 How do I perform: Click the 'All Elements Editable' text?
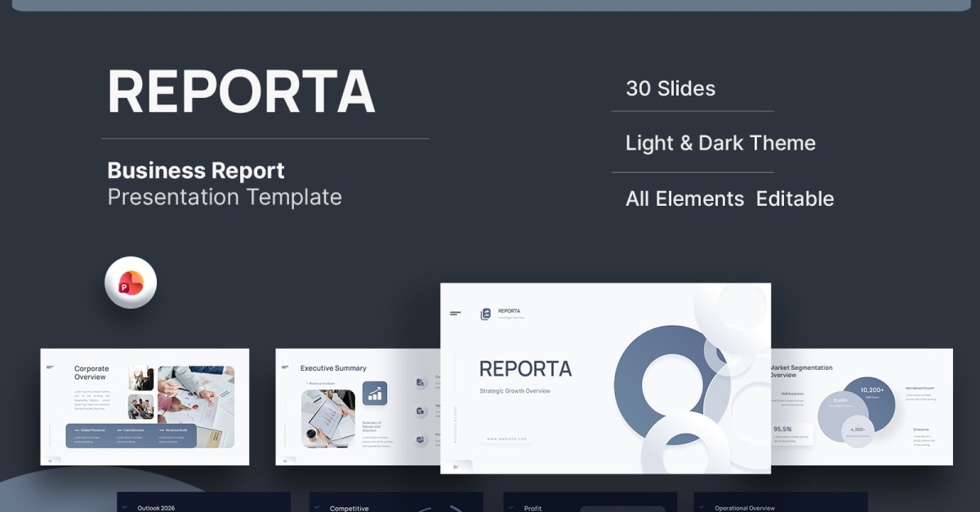pyautogui.click(x=729, y=198)
